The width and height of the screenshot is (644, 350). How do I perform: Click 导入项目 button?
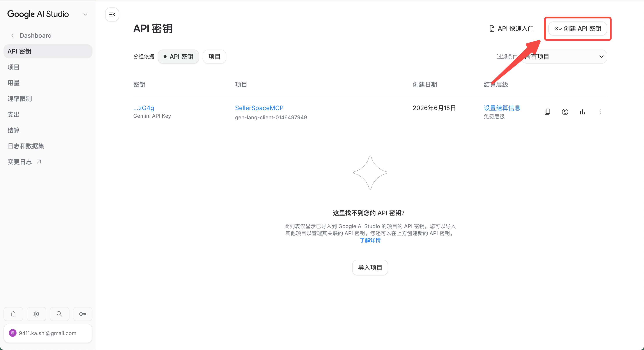coord(370,268)
